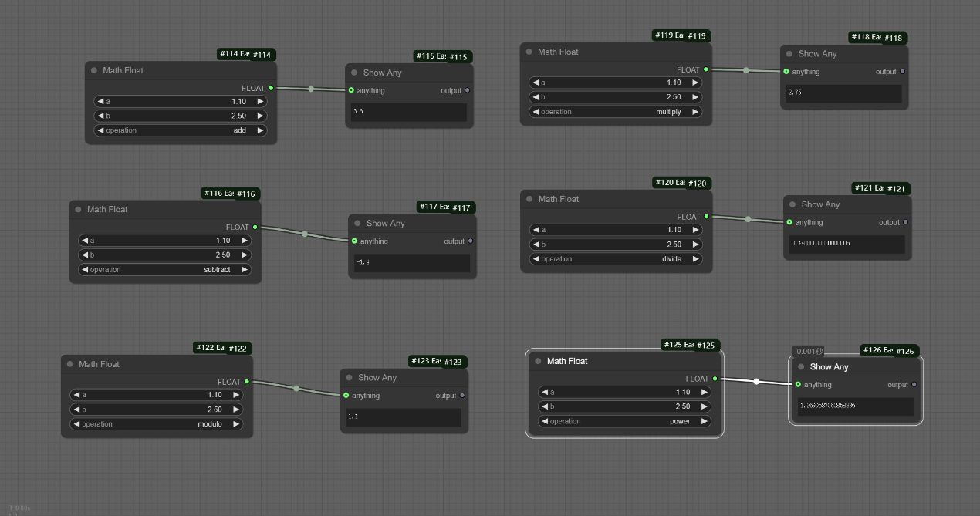Open the operation dropdown showing divide
The width and height of the screenshot is (980, 516).
point(615,259)
